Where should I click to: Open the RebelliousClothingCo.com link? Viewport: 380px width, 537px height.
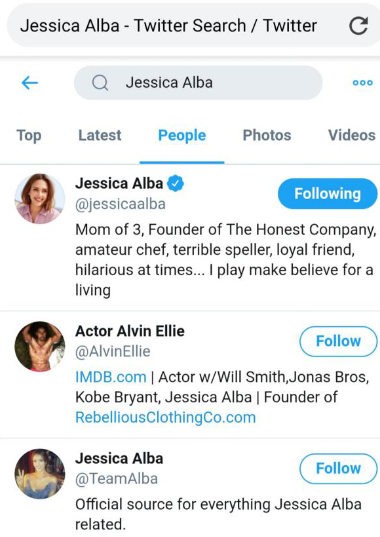coord(166,417)
